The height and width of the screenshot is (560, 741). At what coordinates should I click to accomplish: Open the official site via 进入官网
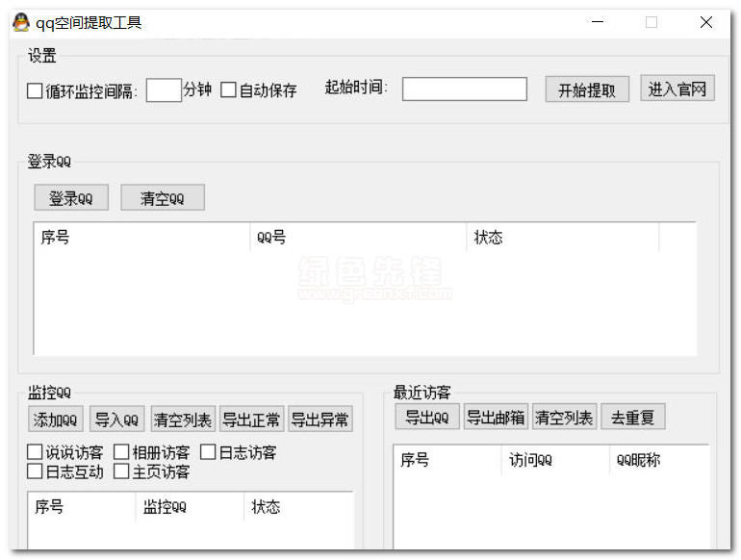pyautogui.click(x=677, y=88)
